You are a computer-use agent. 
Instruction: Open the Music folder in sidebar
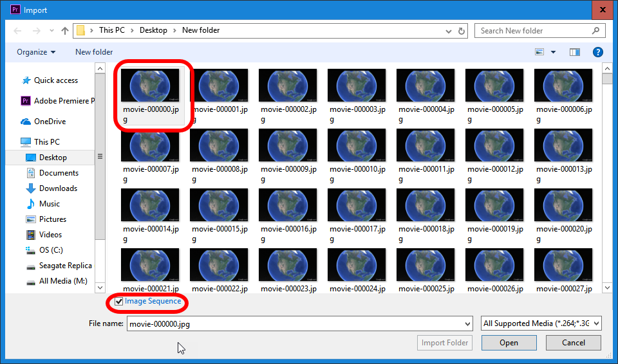[x=43, y=204]
